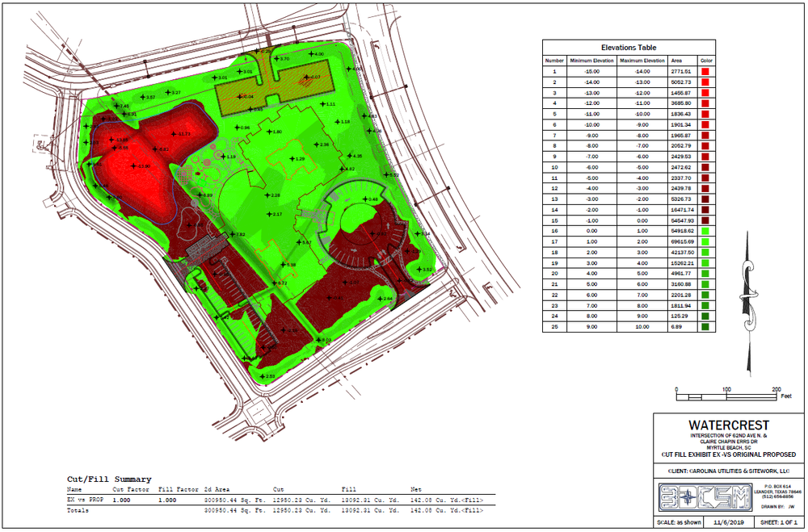Image resolution: width=808 pixels, height=532 pixels.
Task: Click the Net column header in summary
Action: pyautogui.click(x=416, y=489)
